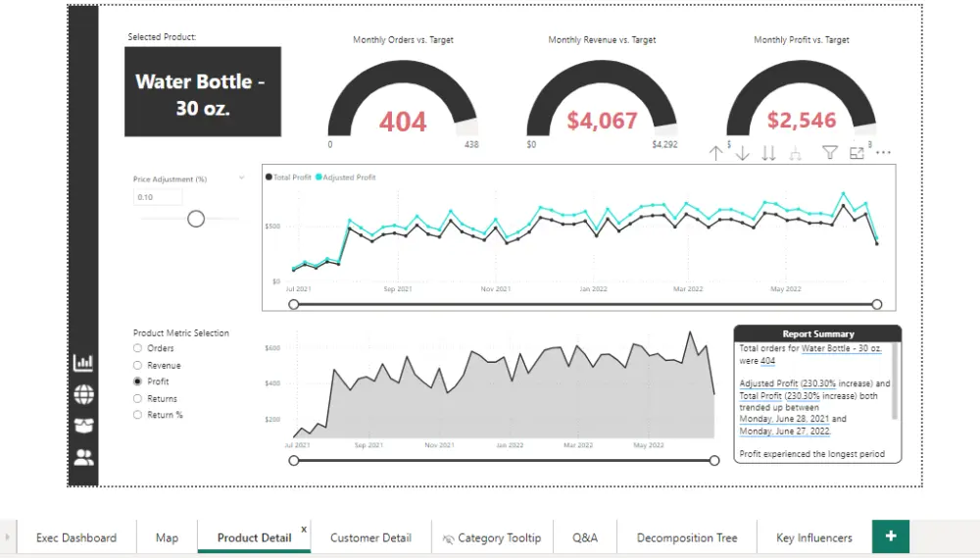Click the Adjusted Profit legend entry
The height and width of the screenshot is (558, 980).
coord(346,178)
